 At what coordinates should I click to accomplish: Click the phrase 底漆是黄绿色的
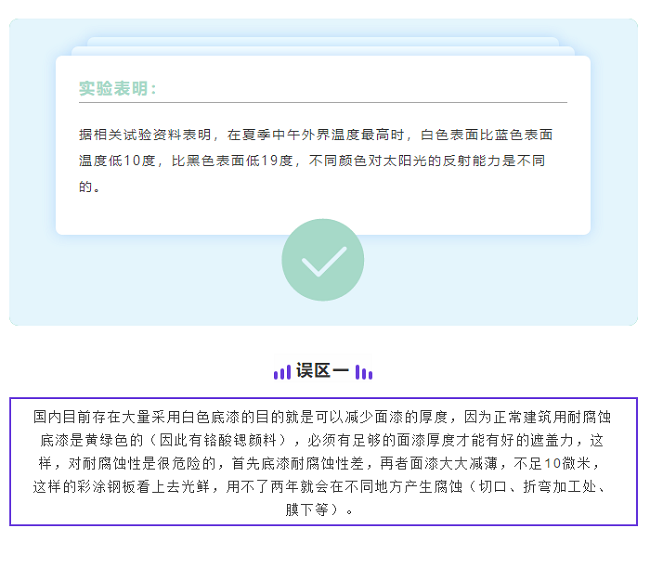86,440
